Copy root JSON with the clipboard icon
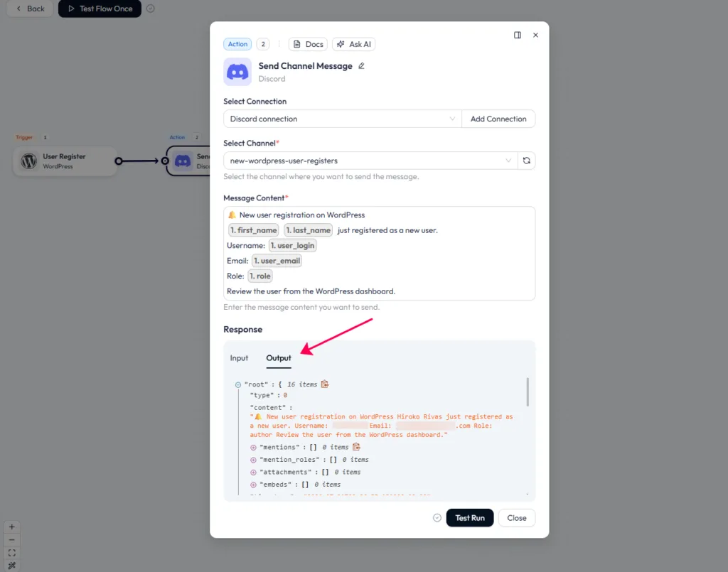Image resolution: width=728 pixels, height=572 pixels. click(x=325, y=384)
